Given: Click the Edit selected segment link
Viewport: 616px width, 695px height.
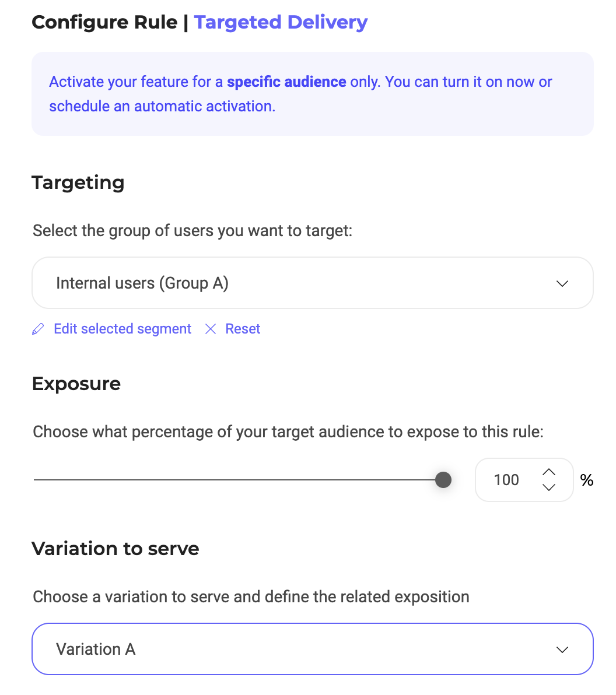Looking at the screenshot, I should [x=123, y=329].
